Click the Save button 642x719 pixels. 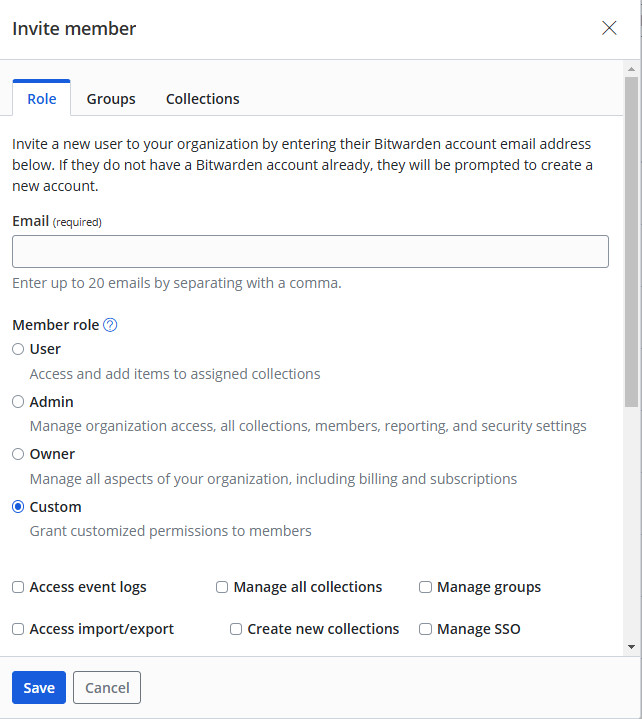(39, 688)
